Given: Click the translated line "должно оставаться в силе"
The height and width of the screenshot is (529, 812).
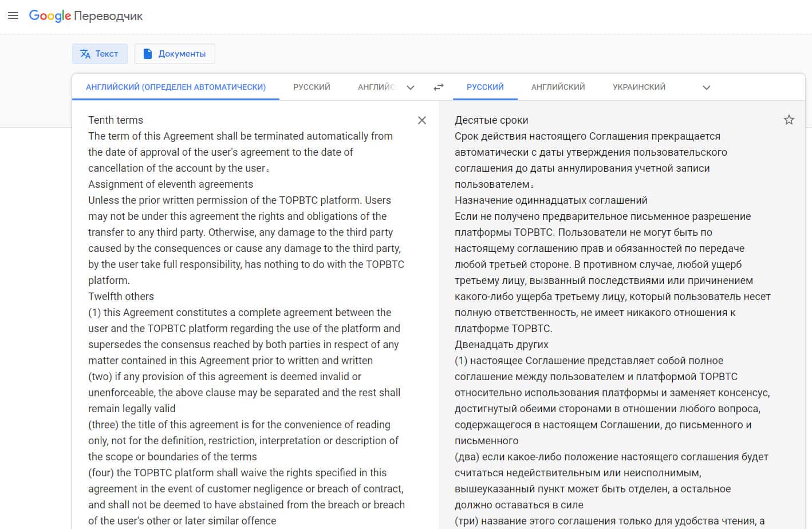Looking at the screenshot, I should (519, 505).
